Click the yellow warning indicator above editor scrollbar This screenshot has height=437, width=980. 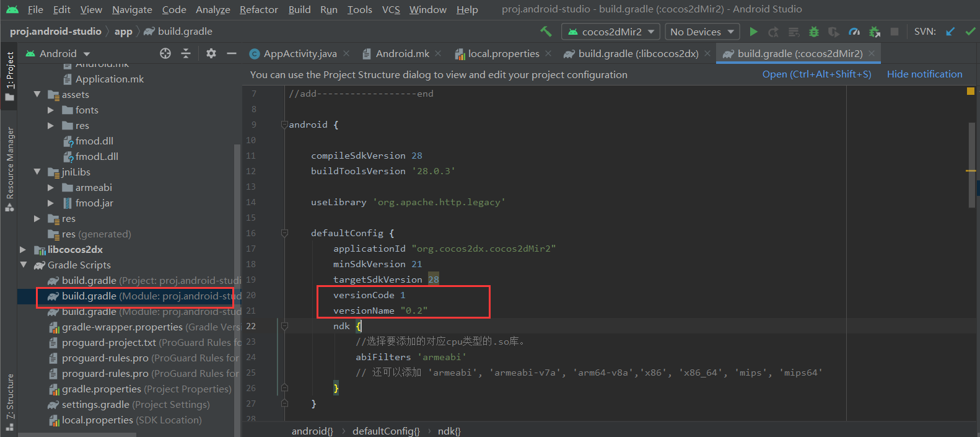pos(971,91)
